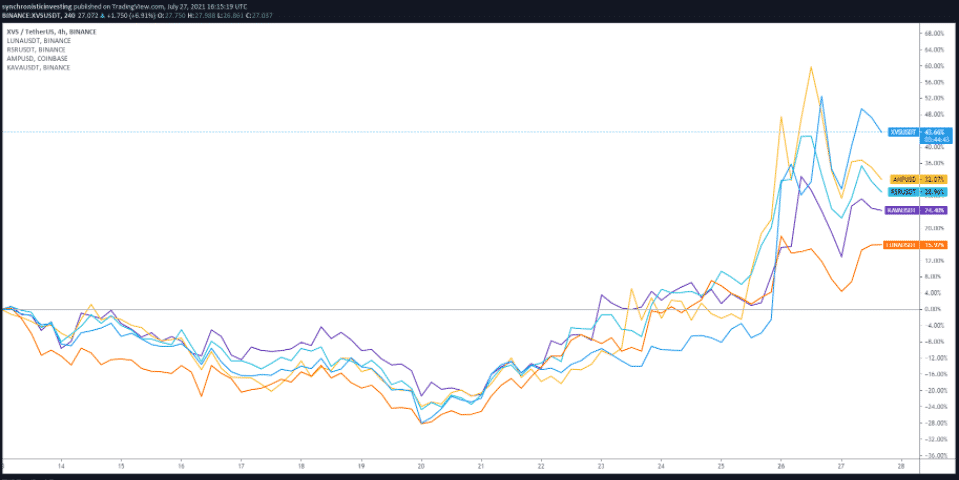The width and height of the screenshot is (959, 480).
Task: Click date 14 on the time axis
Action: [x=61, y=466]
